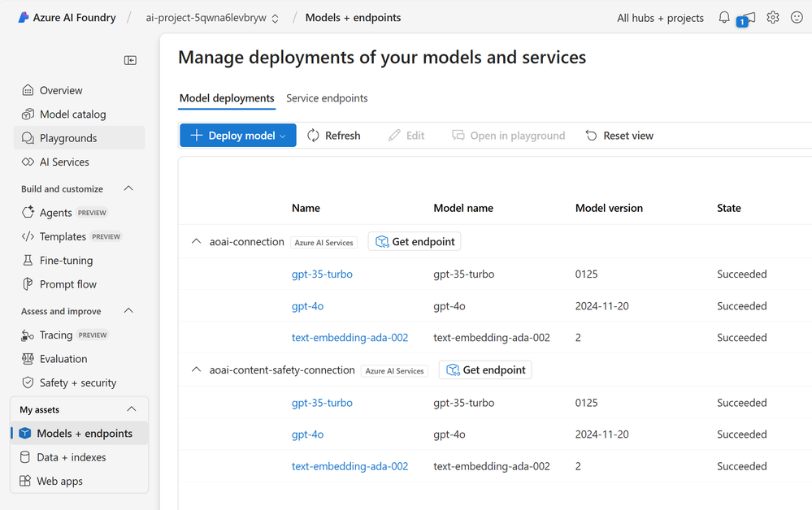Open gpt-4o under aoai-connection
812x510 pixels.
(307, 306)
